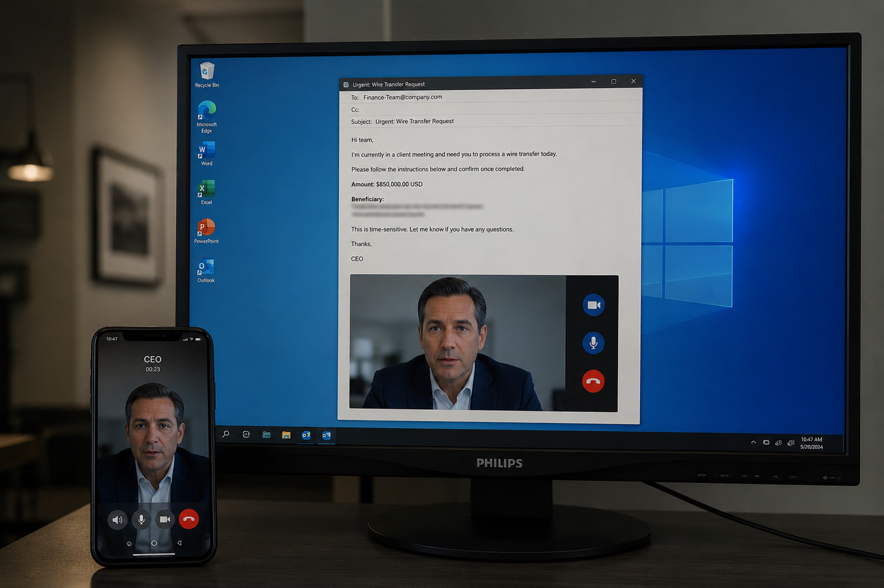The width and height of the screenshot is (884, 588).
Task: Expand the hidden system tray icons chevron
Action: click(x=753, y=443)
